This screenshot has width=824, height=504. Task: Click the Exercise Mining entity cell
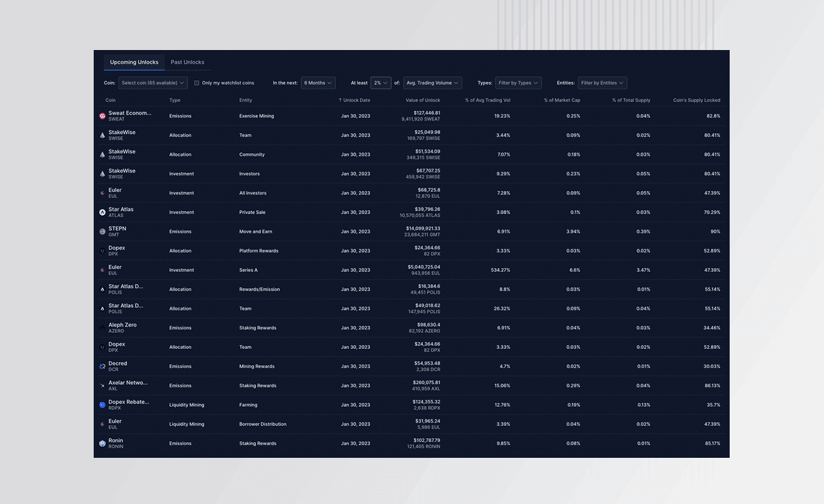257,116
